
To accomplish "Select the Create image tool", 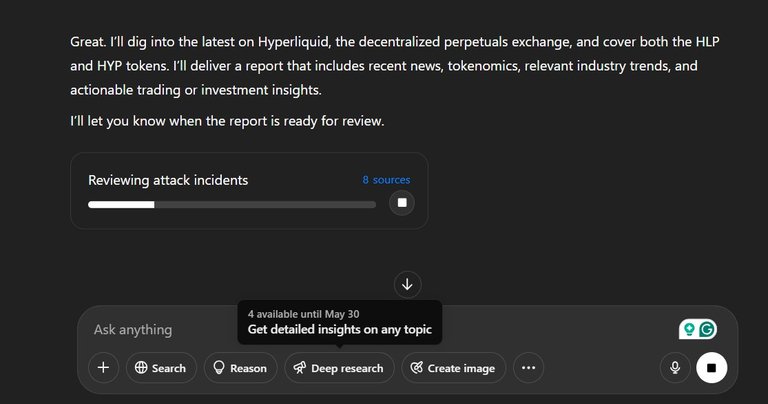I will pyautogui.click(x=453, y=368).
